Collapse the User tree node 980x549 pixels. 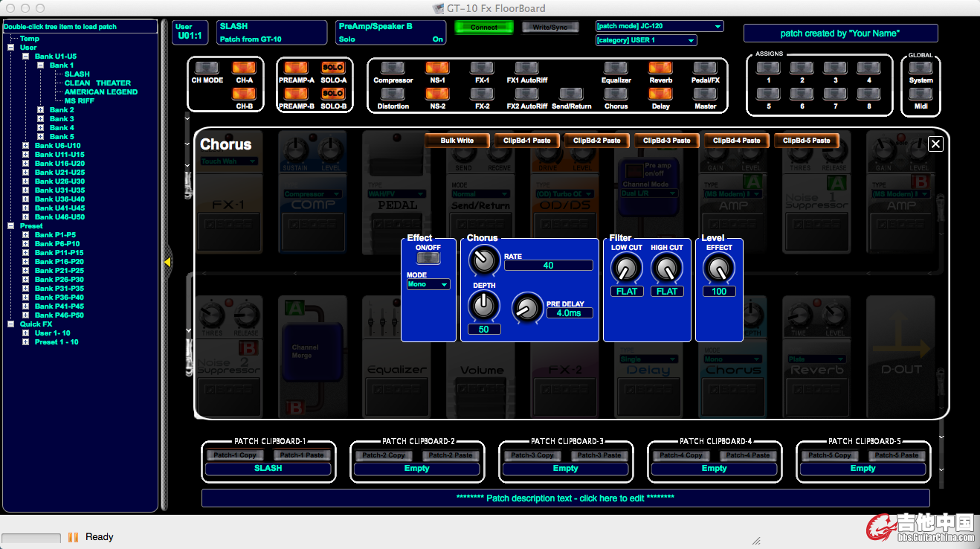pyautogui.click(x=11, y=48)
